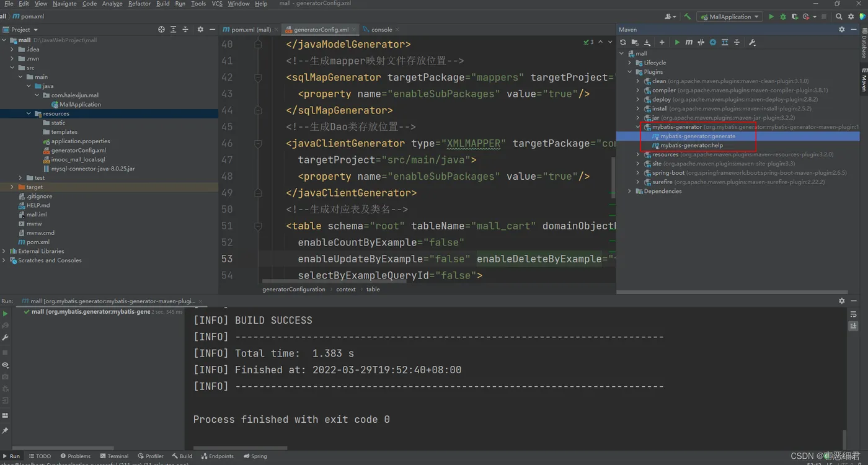Hide the Maven tool window

(852, 29)
